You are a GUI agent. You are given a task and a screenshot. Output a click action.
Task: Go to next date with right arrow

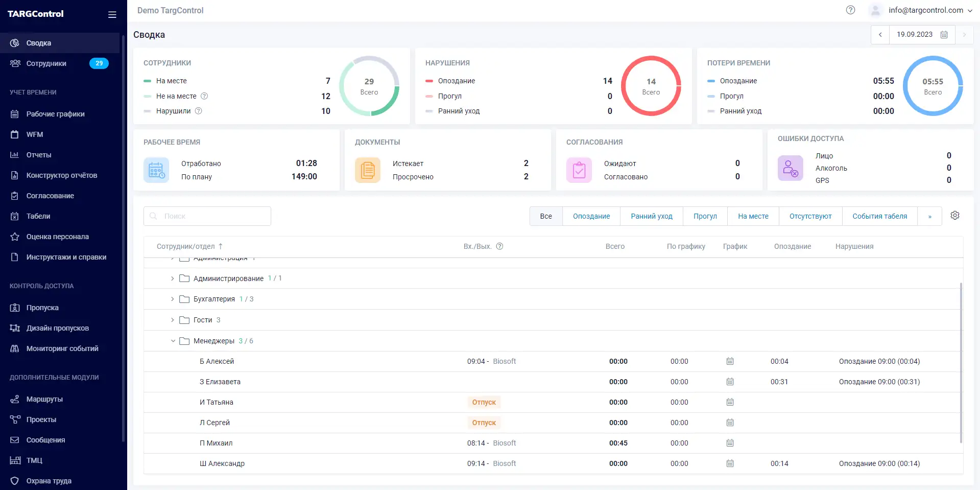(964, 35)
